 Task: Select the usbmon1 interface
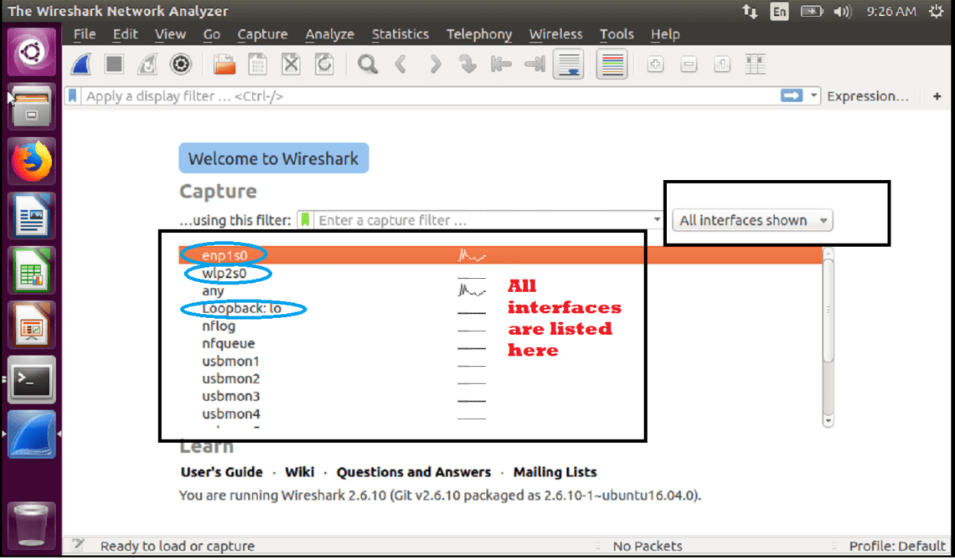(x=501, y=362)
